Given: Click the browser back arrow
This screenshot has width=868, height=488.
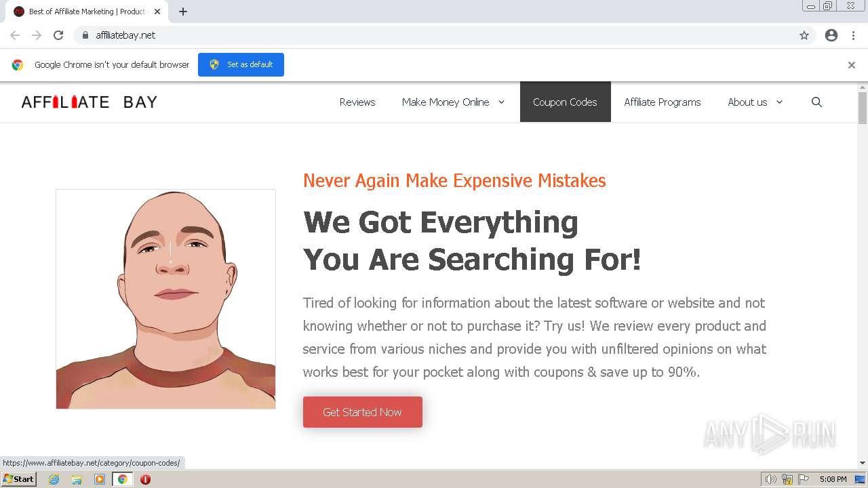Looking at the screenshot, I should (15, 35).
